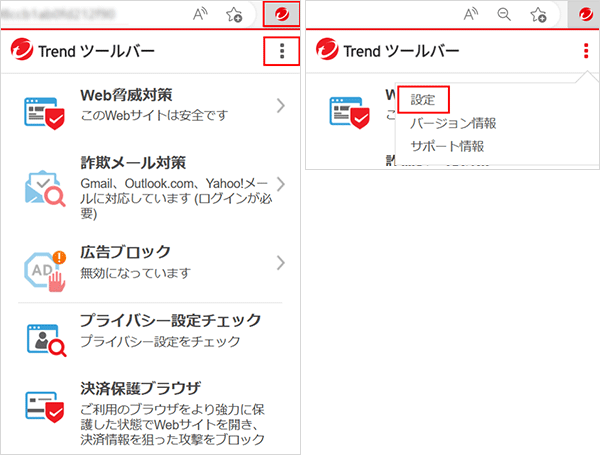
Task: Launch the 決済保護ブラウザ title text
Action: coord(140,388)
